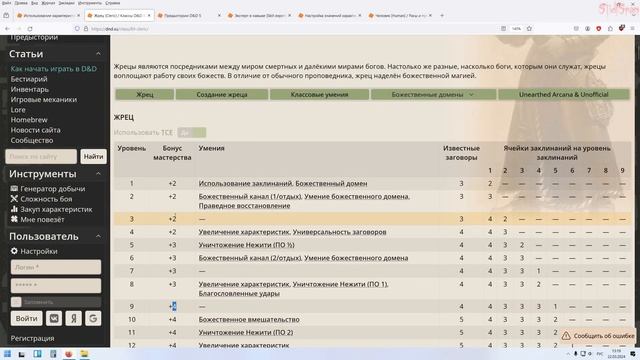The width and height of the screenshot is (640, 360).
Task: Expand the Божественные домены dropdown
Action: click(x=433, y=94)
